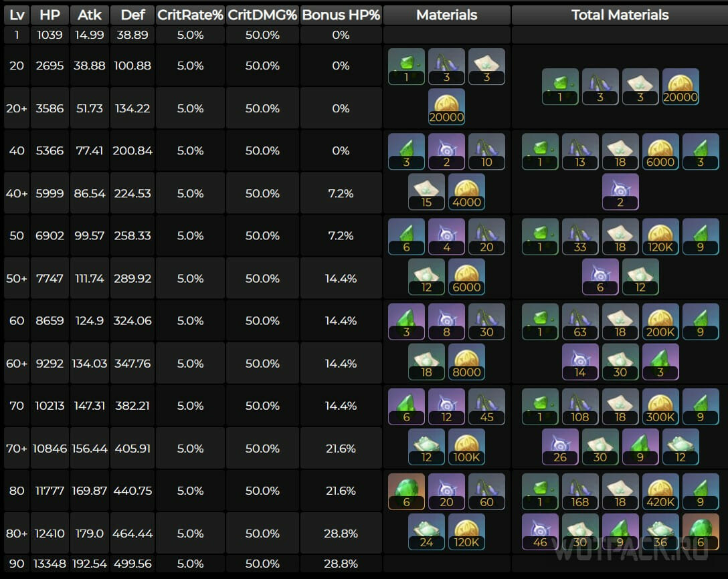Image resolution: width=728 pixels, height=579 pixels.
Task: Click the flower icon with count 33
Action: 580,236
